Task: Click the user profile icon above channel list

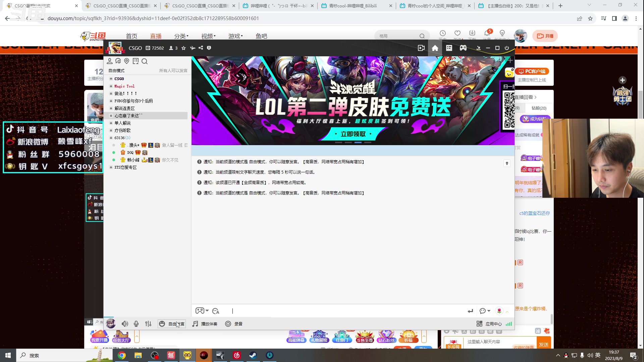Action: coord(110,61)
